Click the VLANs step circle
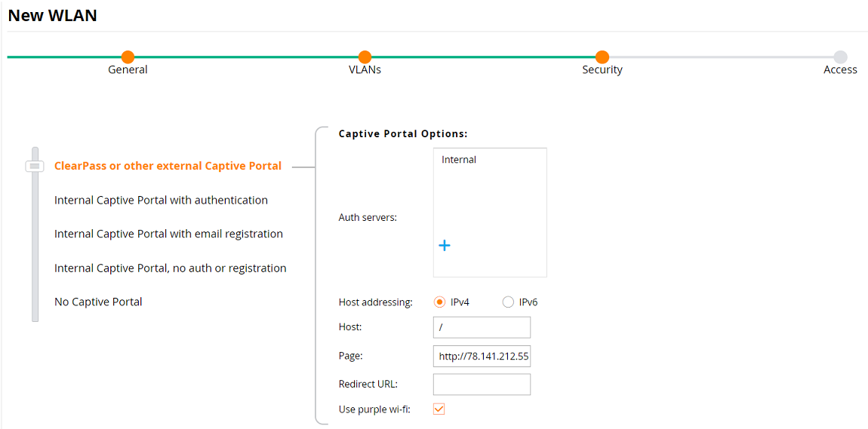 [x=365, y=57]
